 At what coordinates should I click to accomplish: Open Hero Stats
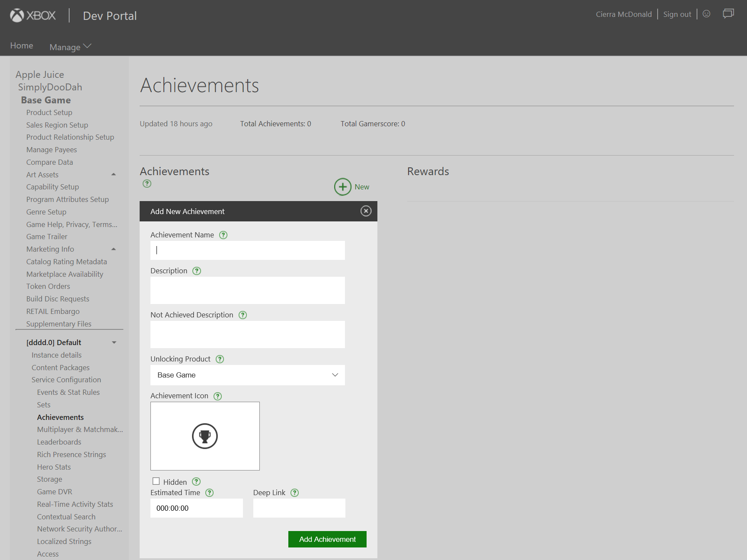coord(54,467)
